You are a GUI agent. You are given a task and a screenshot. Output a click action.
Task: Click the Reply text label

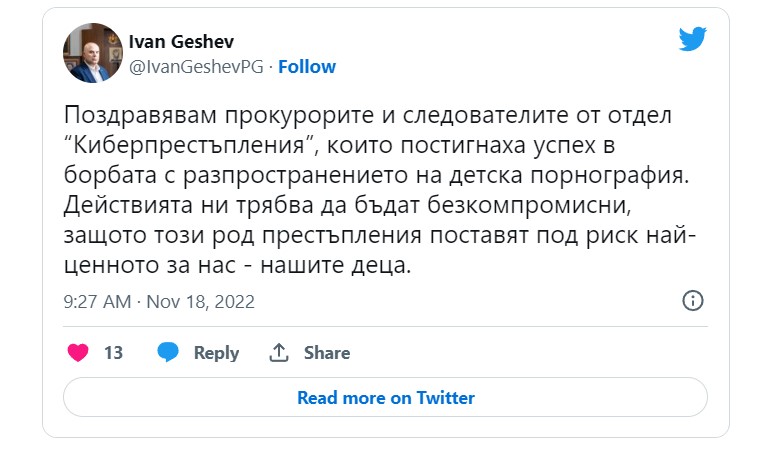(216, 353)
